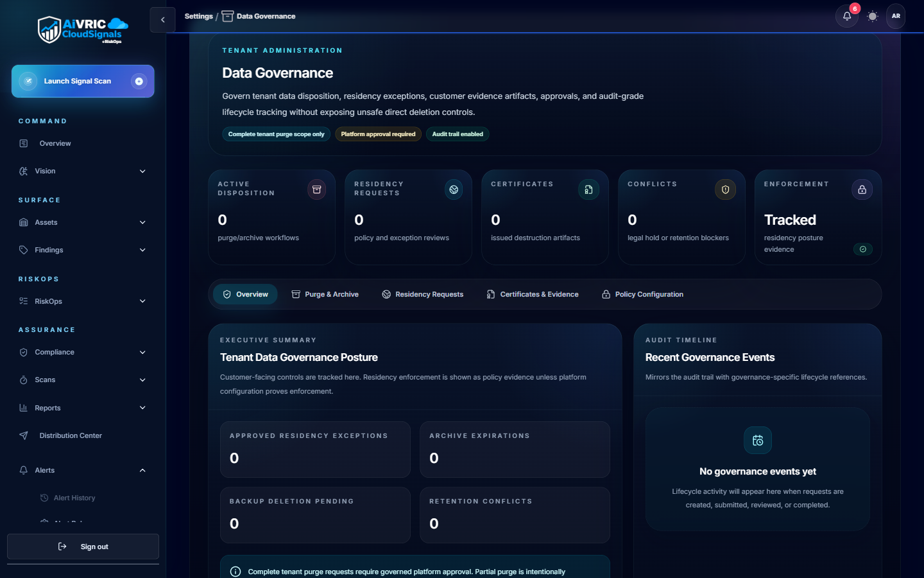This screenshot has height=578, width=924.
Task: Click the Certificates document icon
Action: (588, 189)
